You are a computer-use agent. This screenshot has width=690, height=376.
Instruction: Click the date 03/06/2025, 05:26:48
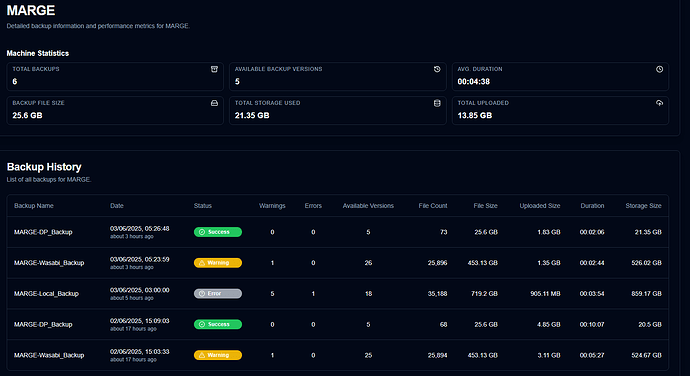click(139, 229)
